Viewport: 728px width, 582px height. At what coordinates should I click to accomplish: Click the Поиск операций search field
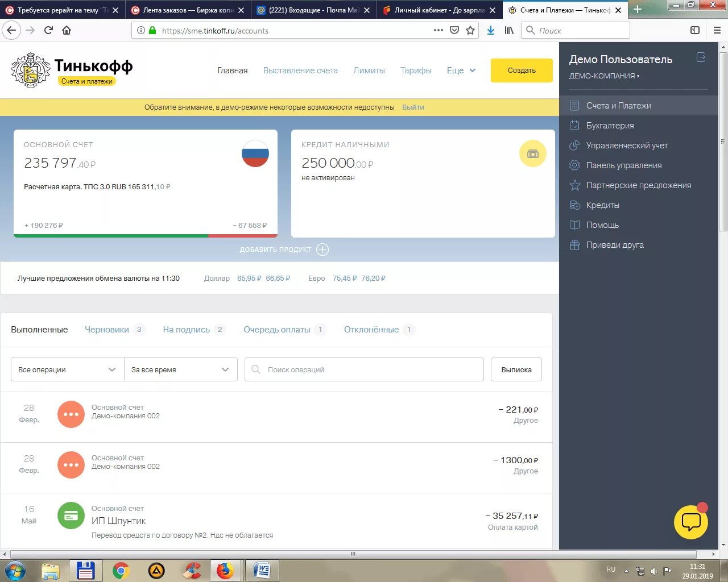pos(364,369)
